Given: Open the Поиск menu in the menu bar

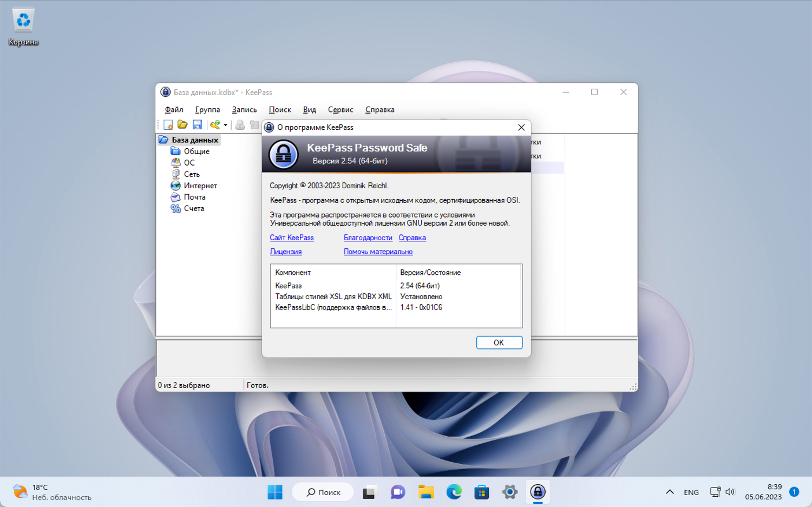Looking at the screenshot, I should pos(280,109).
